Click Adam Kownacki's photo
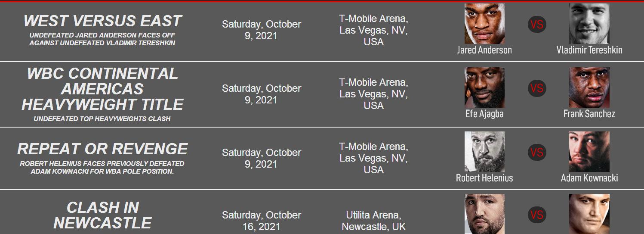The image size is (644, 234). 589,152
